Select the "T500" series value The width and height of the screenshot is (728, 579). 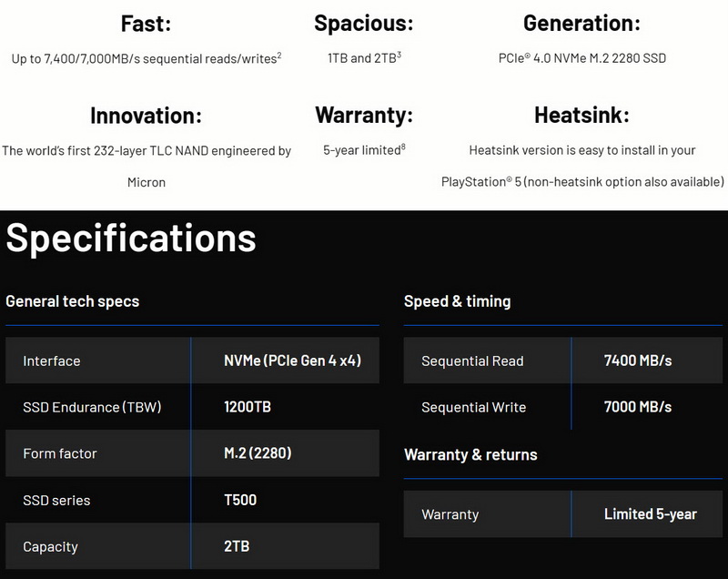240,500
